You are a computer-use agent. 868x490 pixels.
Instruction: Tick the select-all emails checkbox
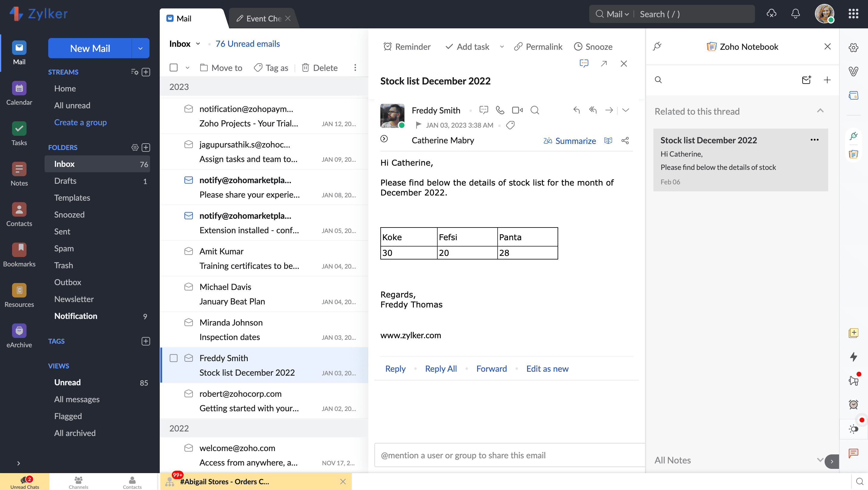(174, 68)
